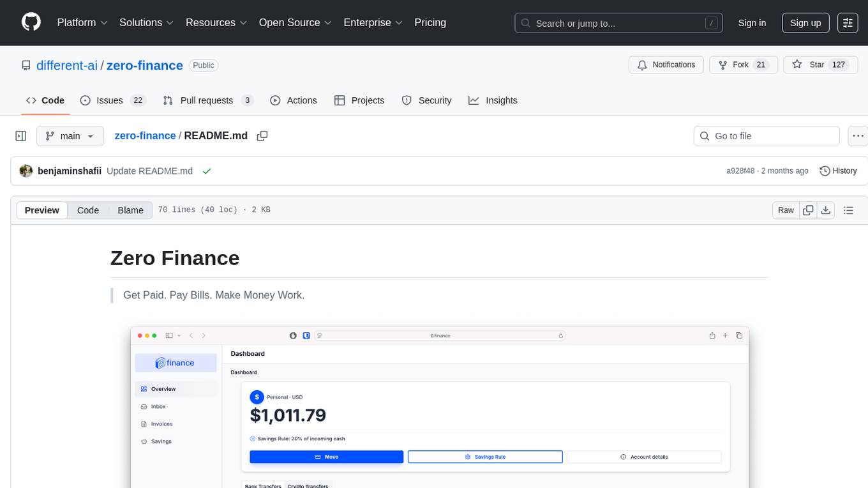View the file History

838,171
